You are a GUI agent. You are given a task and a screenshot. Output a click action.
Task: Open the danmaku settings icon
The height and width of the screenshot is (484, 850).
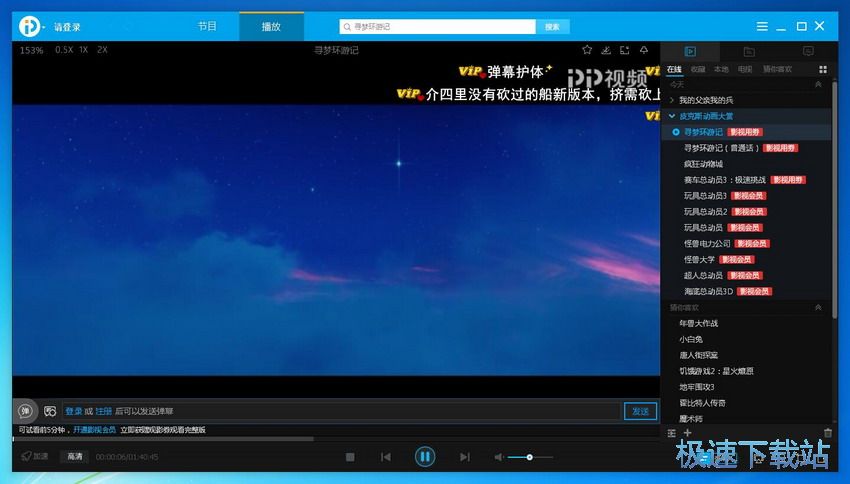click(50, 411)
